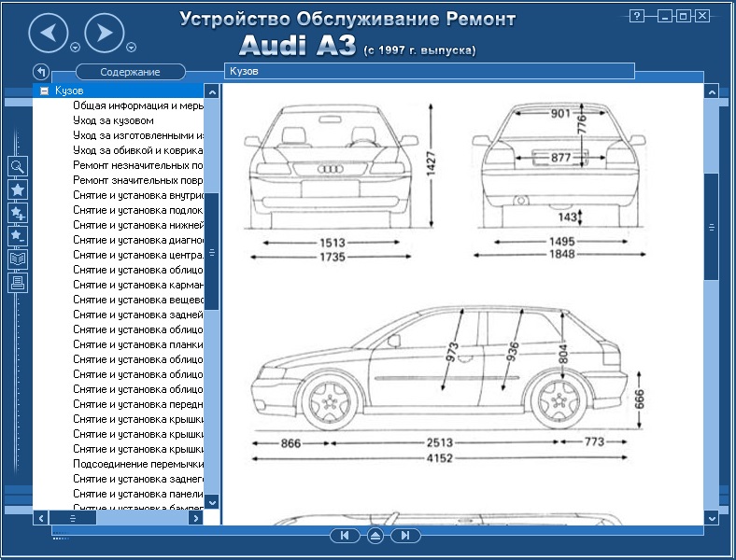Click the print icon in the sidebar
Image resolution: width=736 pixels, height=560 pixels.
pyautogui.click(x=18, y=283)
